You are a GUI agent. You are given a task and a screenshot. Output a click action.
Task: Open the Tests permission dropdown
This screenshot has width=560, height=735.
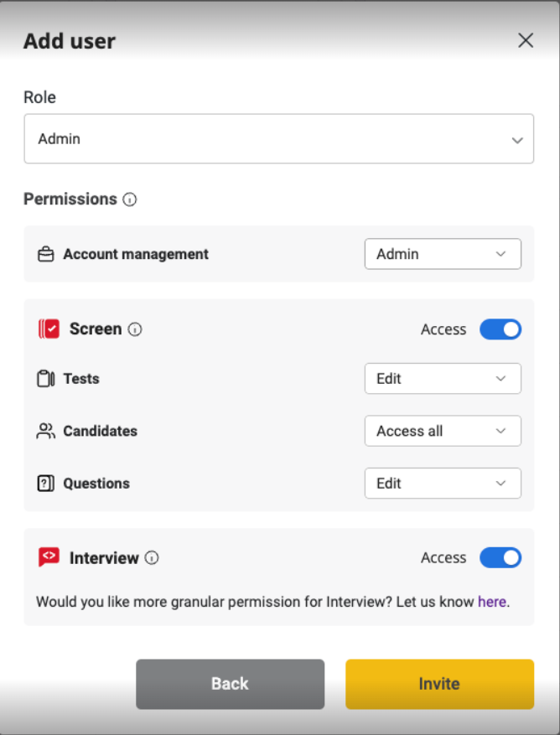(x=443, y=379)
